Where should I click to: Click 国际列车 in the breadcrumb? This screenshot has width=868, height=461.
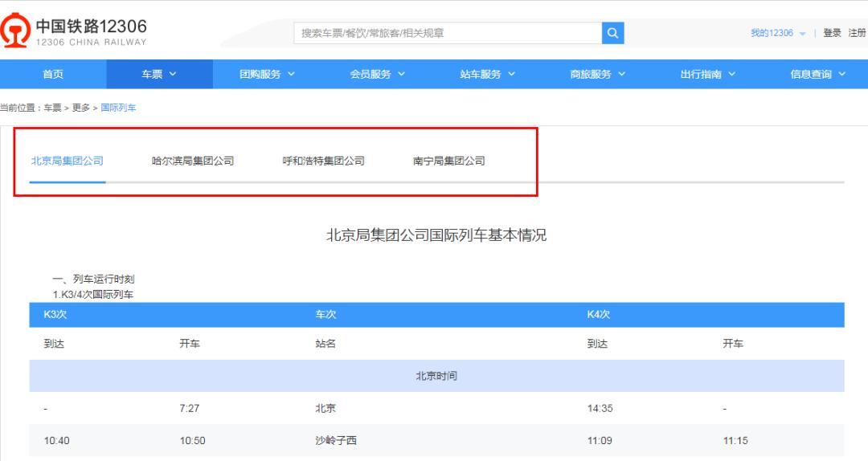point(118,108)
